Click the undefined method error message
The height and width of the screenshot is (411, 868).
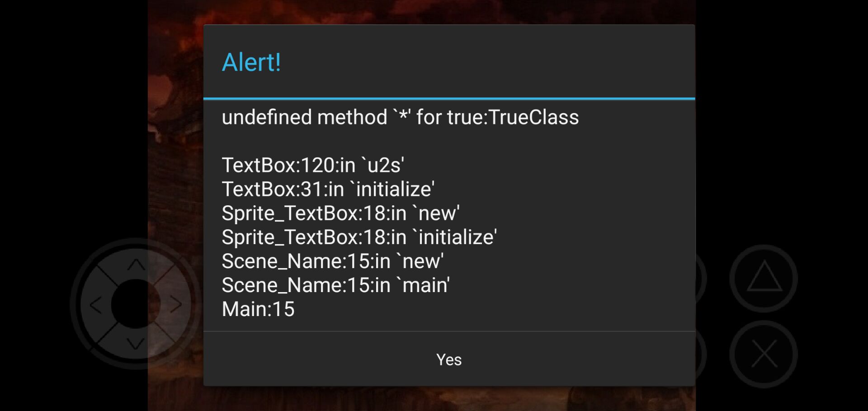[400, 117]
